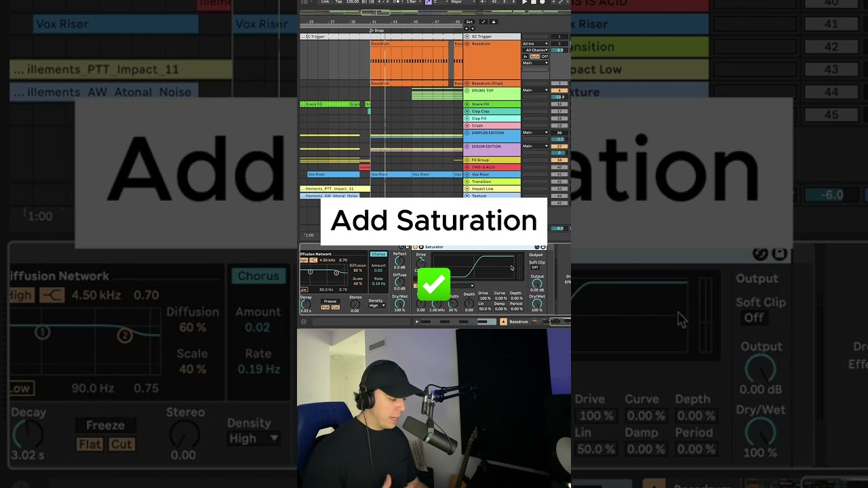Expand the FX Group track
Viewport: 868px width, 488px height.
[467, 160]
